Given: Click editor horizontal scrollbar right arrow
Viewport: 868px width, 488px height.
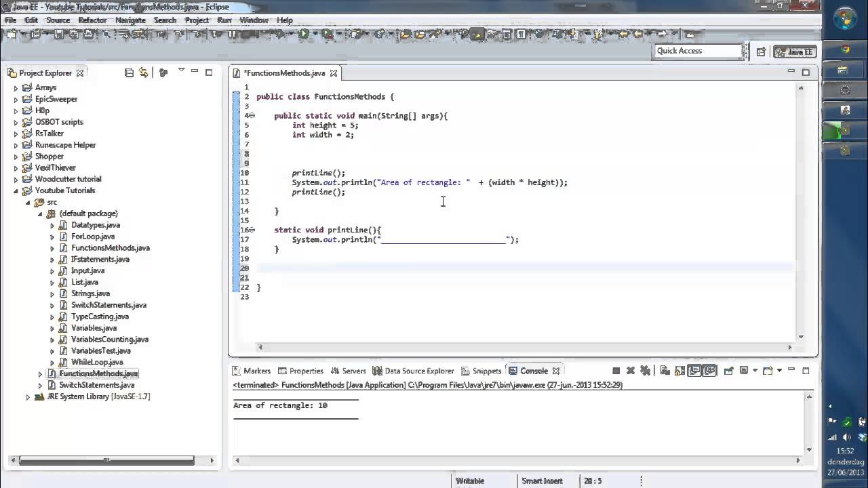Looking at the screenshot, I should point(789,347).
